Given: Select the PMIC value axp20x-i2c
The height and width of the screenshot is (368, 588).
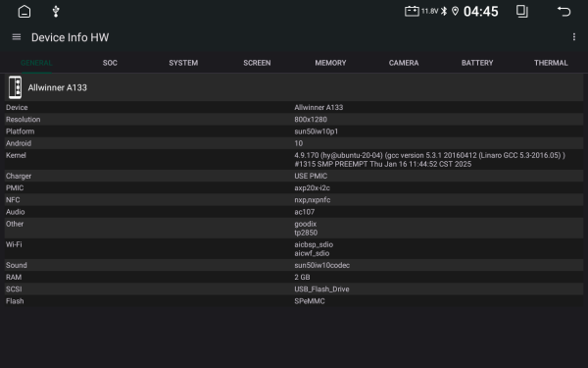Looking at the screenshot, I should pyautogui.click(x=312, y=188).
